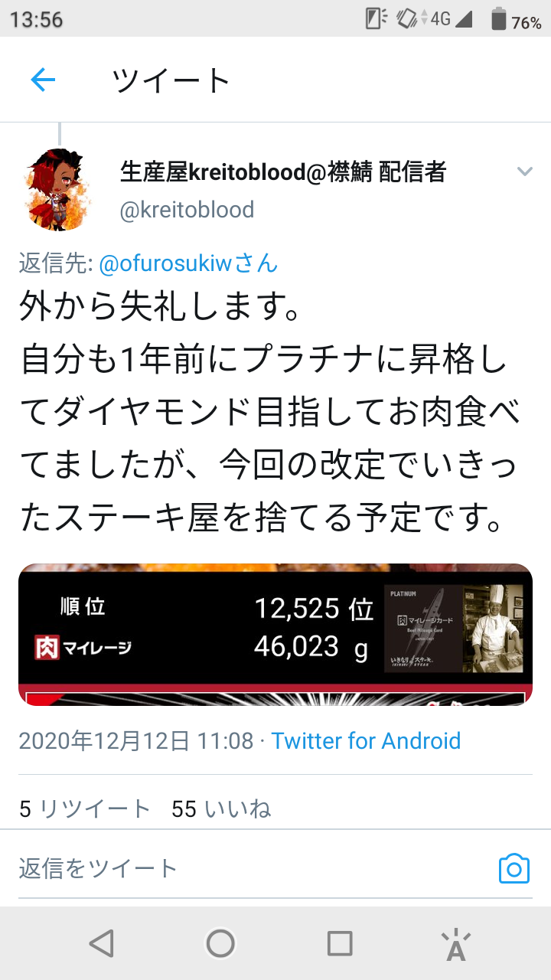The width and height of the screenshot is (551, 980).
Task: View the 55 いいね list
Action: tap(222, 808)
